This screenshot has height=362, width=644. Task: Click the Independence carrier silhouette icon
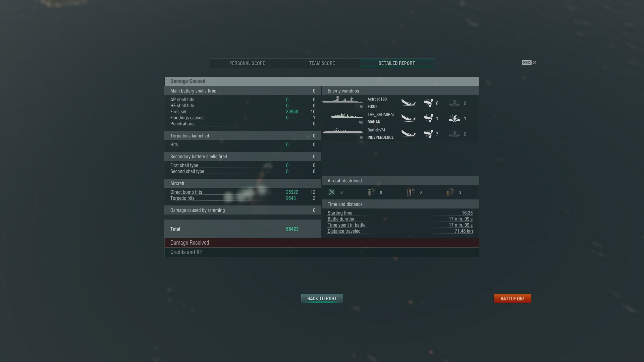(x=342, y=131)
